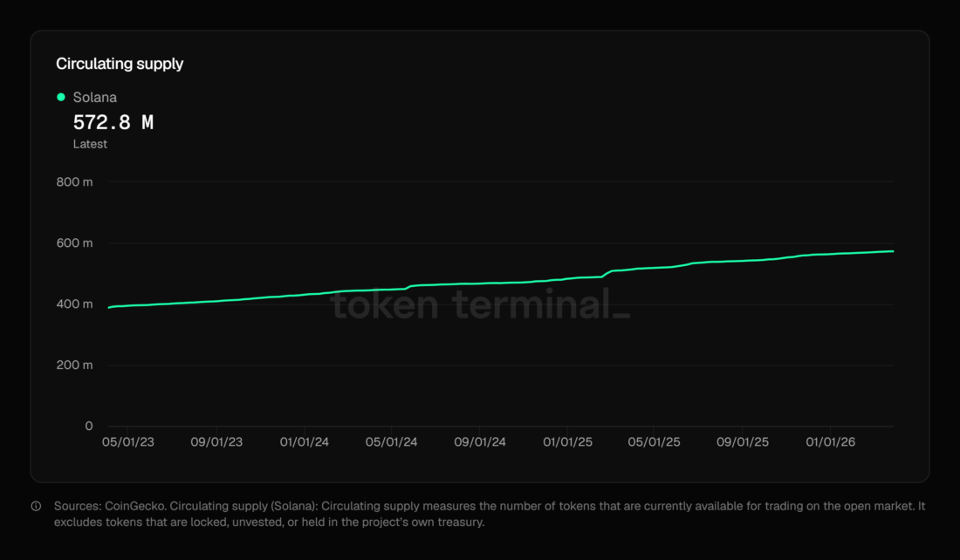960x560 pixels.
Task: Select the 01/01/26 x-axis date
Action: coord(831,442)
